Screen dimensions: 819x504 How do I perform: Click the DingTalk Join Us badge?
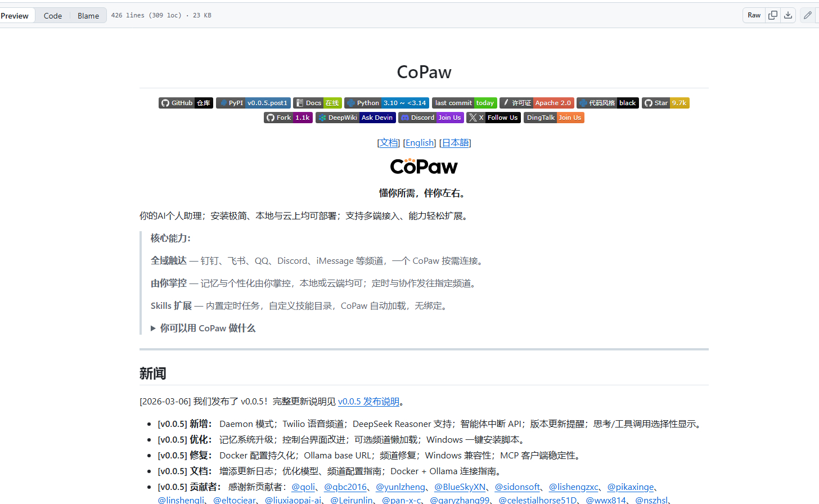point(554,118)
